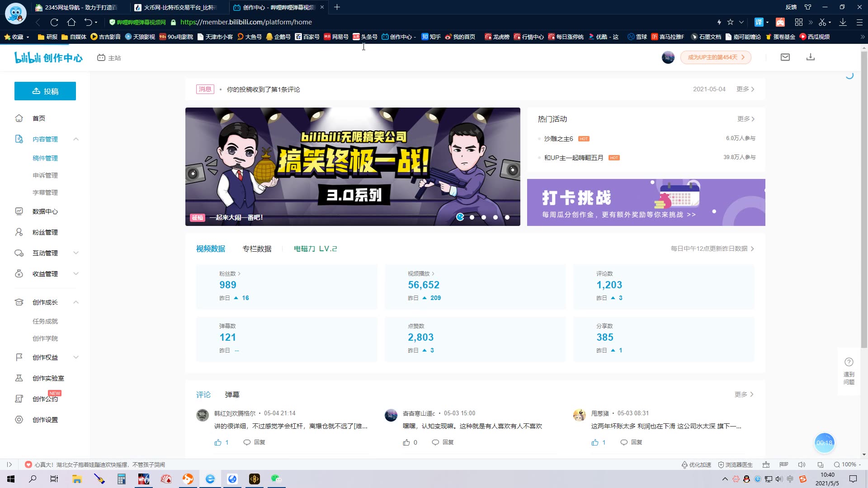This screenshot has height=488, width=868.
Task: Click 成为UP主的第454天 badge
Action: [x=716, y=57]
